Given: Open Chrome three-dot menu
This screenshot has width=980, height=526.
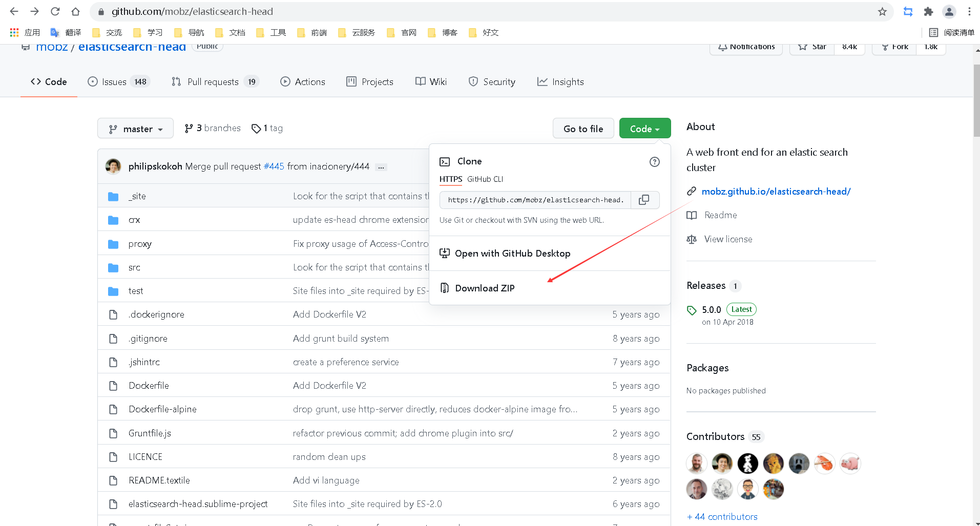Looking at the screenshot, I should pos(969,11).
